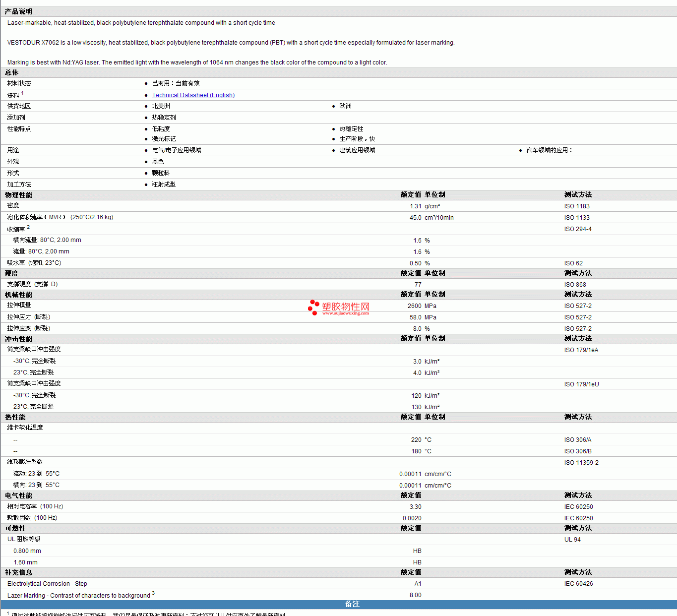
Task: Select the laser marking contrast value '8.00'
Action: tap(416, 595)
